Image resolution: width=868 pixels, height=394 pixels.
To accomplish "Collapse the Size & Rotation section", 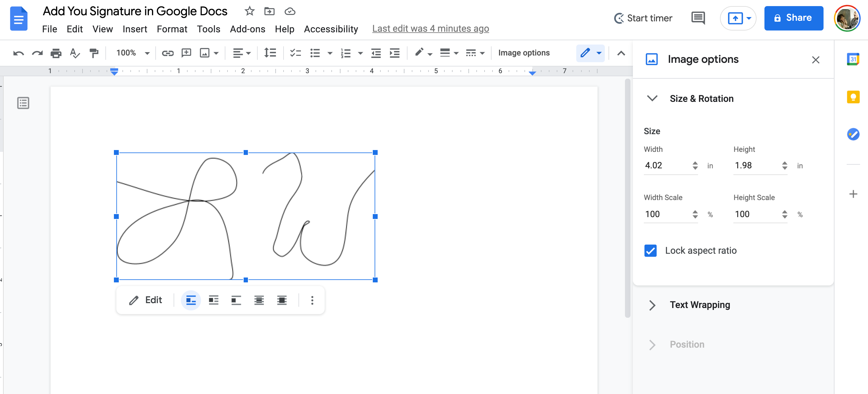I will pyautogui.click(x=652, y=99).
